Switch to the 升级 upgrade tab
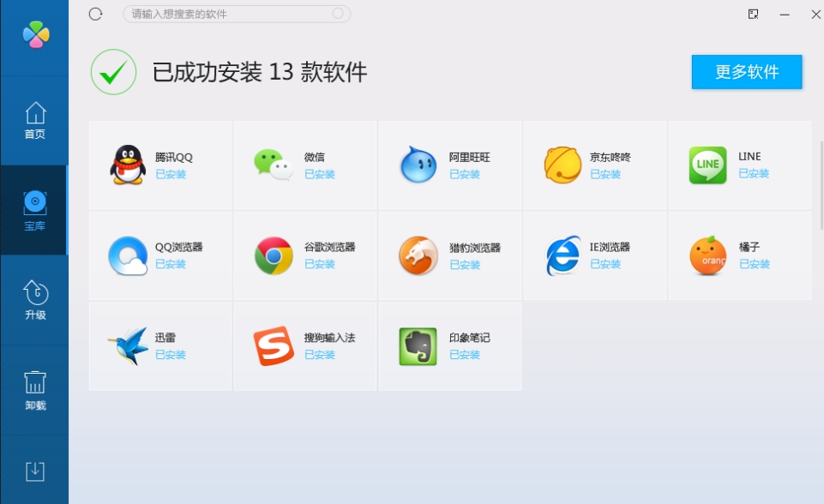 pyautogui.click(x=34, y=300)
